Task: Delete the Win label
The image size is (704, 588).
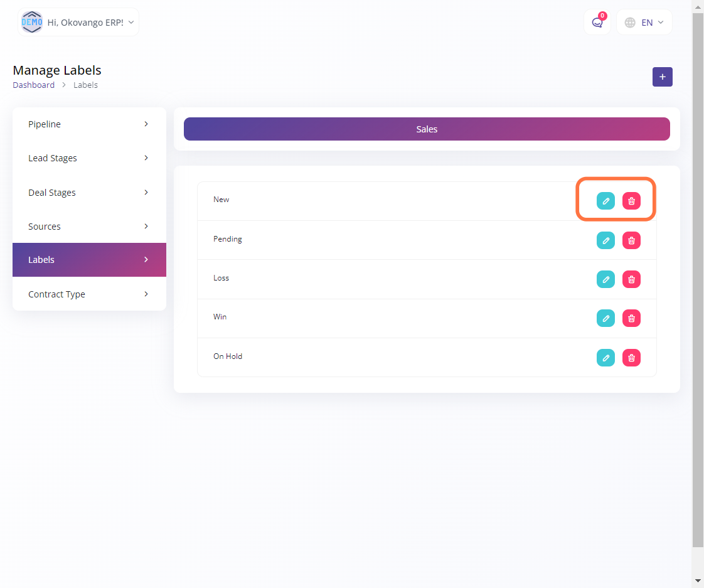Action: point(631,318)
